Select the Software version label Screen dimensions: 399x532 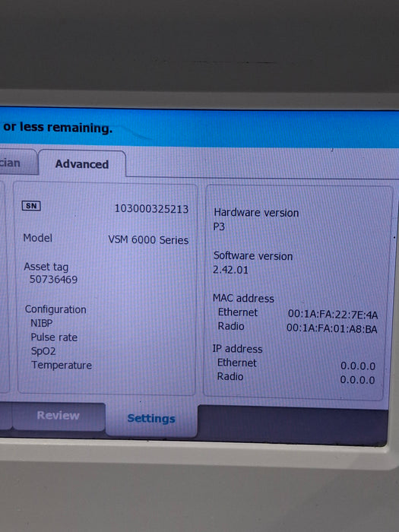[x=253, y=256]
